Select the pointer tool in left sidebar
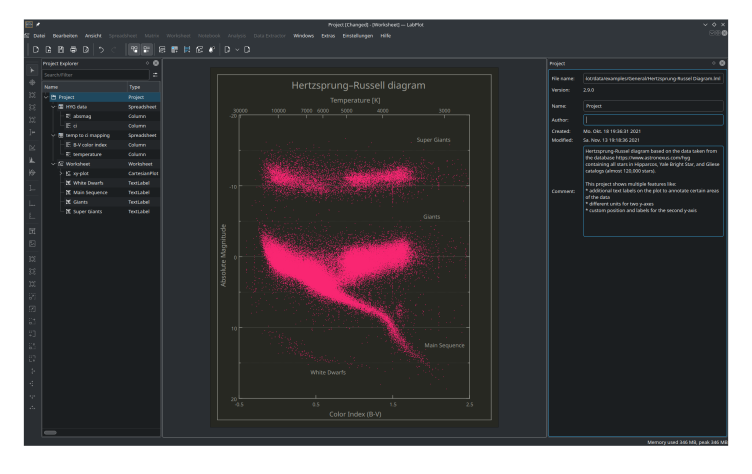752x474 pixels. [32, 70]
